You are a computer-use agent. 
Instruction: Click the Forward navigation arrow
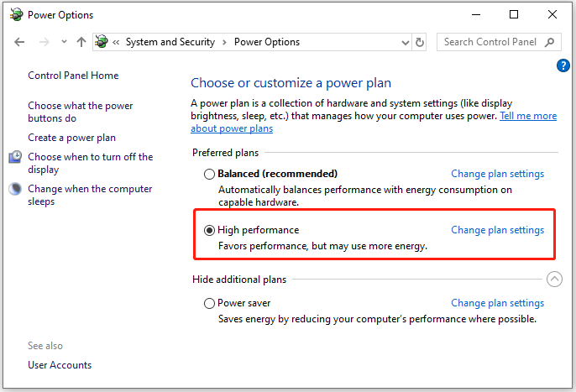(x=44, y=42)
